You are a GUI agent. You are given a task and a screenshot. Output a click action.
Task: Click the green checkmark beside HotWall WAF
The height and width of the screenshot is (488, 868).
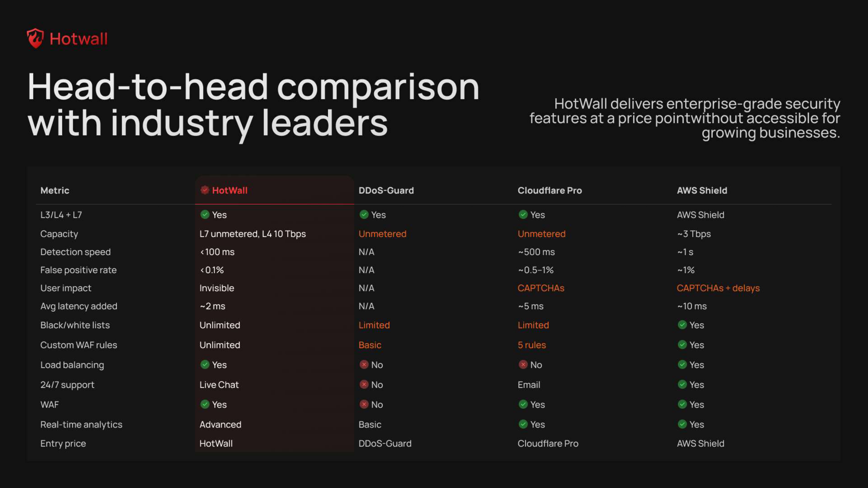pos(205,404)
